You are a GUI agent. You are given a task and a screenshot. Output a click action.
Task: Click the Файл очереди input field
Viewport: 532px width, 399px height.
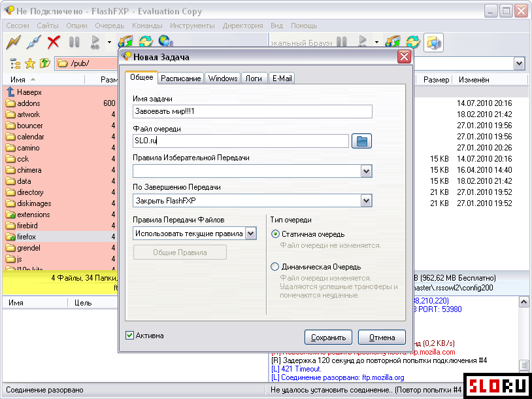[241, 141]
